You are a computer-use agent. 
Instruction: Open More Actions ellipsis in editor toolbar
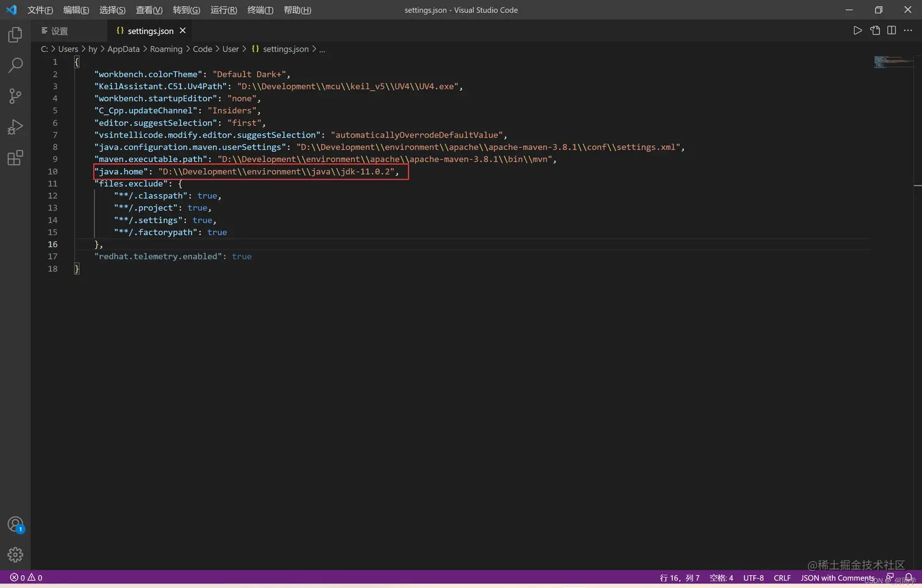908,30
